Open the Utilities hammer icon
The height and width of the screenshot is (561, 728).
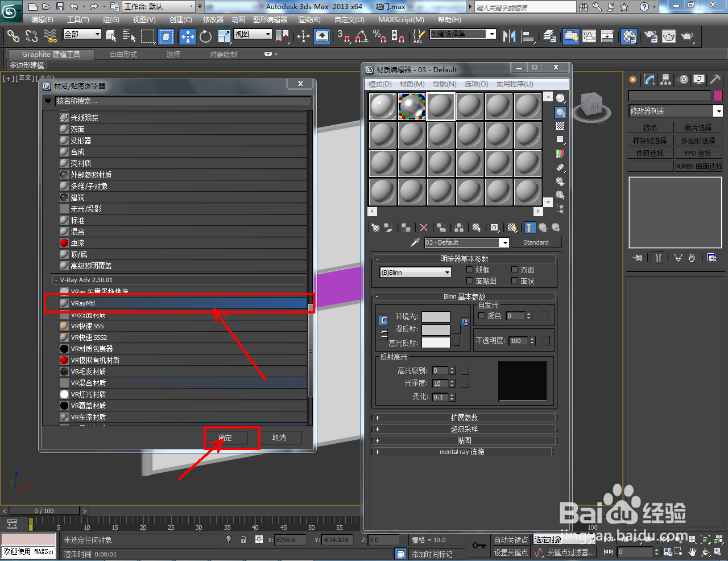(715, 80)
